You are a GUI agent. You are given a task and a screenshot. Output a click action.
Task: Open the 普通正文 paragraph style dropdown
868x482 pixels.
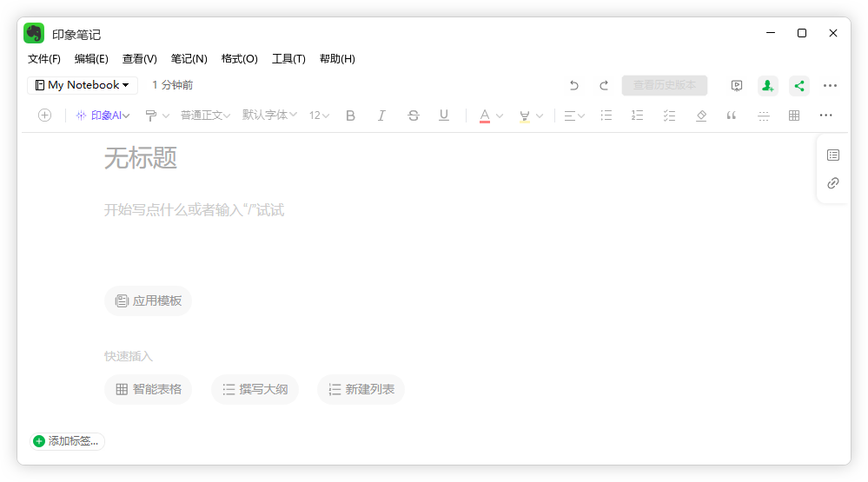[x=205, y=116]
